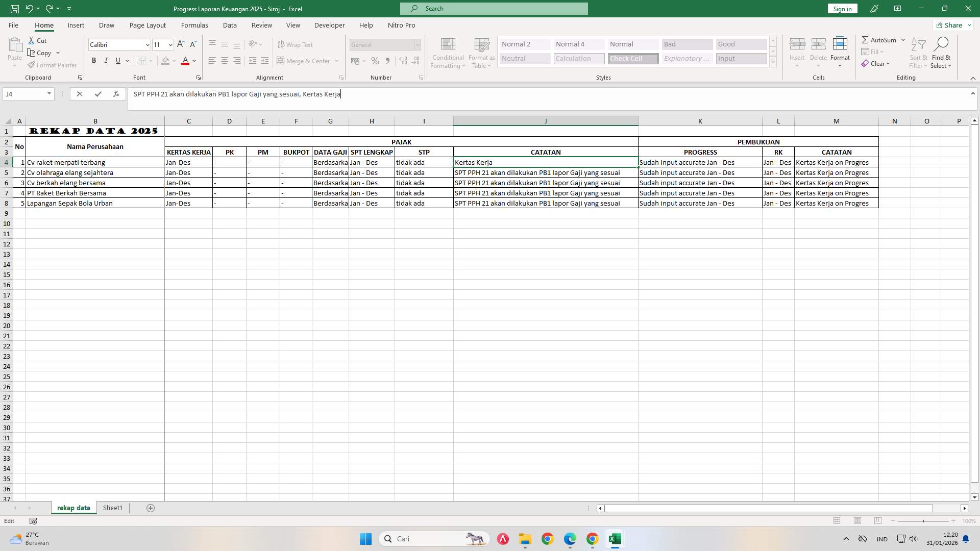The height and width of the screenshot is (551, 980).
Task: Apply Percent Style number format
Action: click(375, 61)
